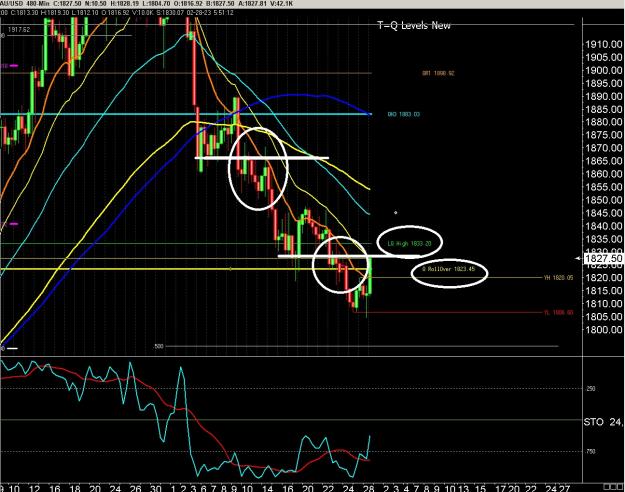Click the .500 label on the chart
Screen dimensions: 625x492
click(x=159, y=346)
